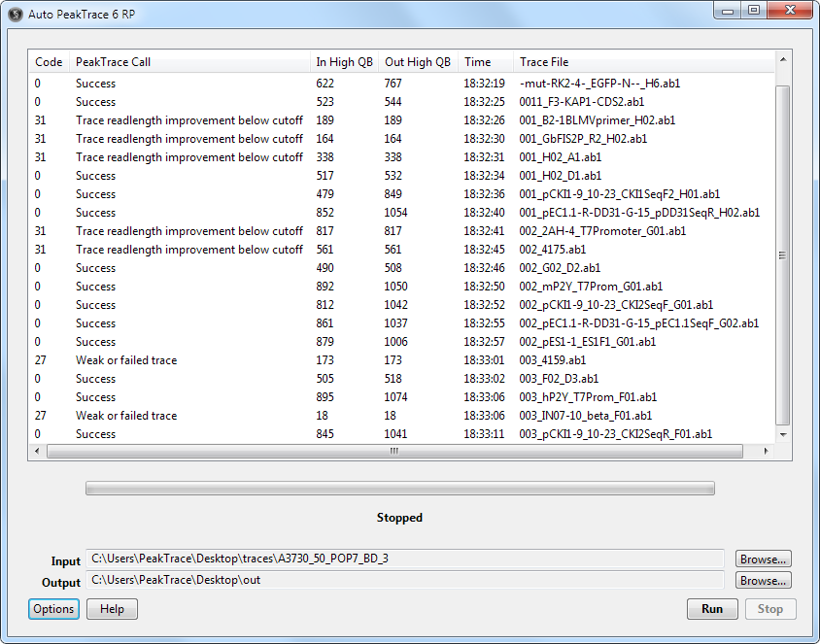Sort by the Time column header
The width and height of the screenshot is (820, 644).
[x=486, y=62]
